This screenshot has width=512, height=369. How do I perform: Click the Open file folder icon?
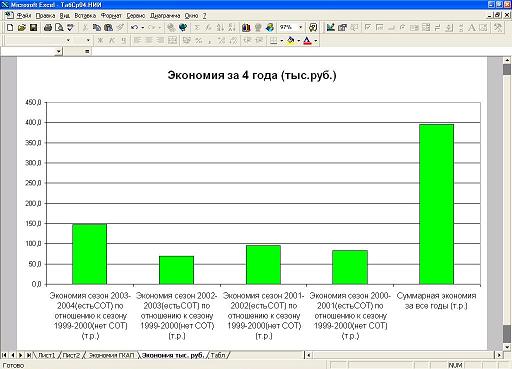[x=22, y=27]
